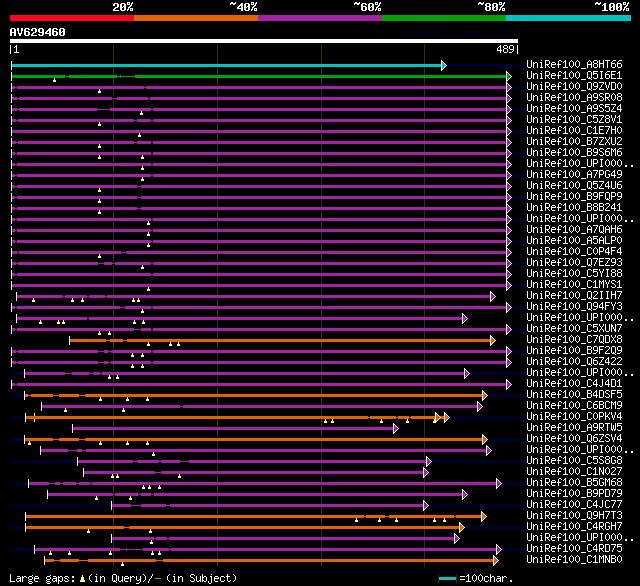Click the UniRef100_A7QAH6 label

tap(574, 230)
